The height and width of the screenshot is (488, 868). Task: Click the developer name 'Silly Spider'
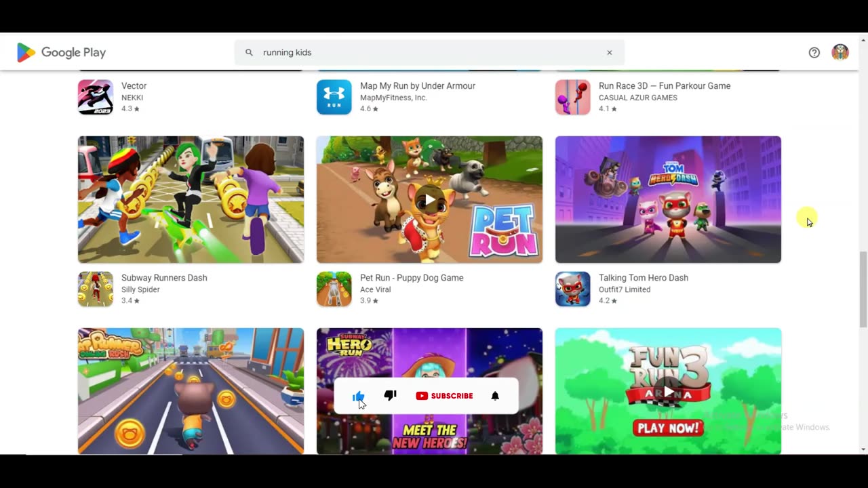(140, 289)
